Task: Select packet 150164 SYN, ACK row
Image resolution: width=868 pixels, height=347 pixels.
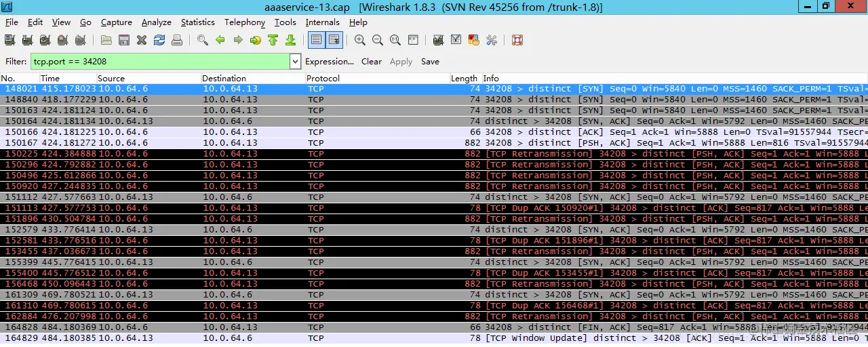Action: (x=434, y=121)
